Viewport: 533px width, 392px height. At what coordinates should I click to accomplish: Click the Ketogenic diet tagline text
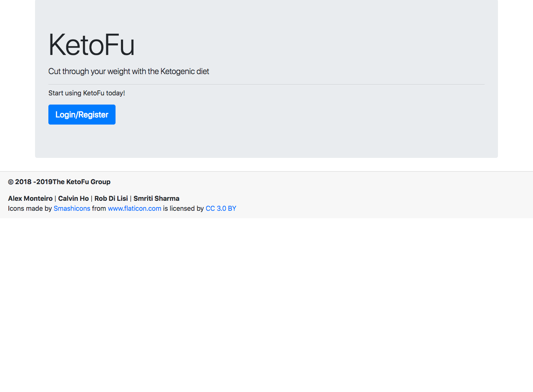[x=128, y=71]
